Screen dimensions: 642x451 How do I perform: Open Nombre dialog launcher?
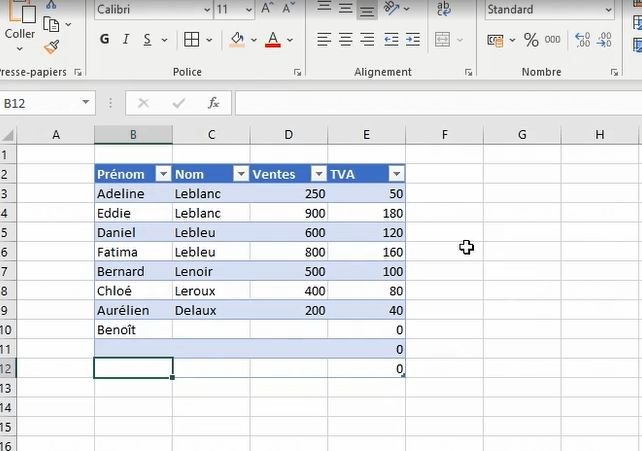click(614, 72)
